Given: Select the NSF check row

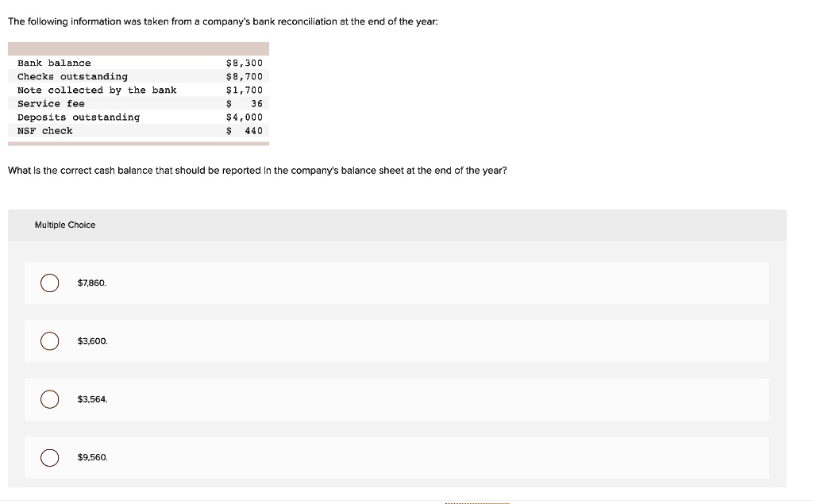Looking at the screenshot, I should coord(139,130).
